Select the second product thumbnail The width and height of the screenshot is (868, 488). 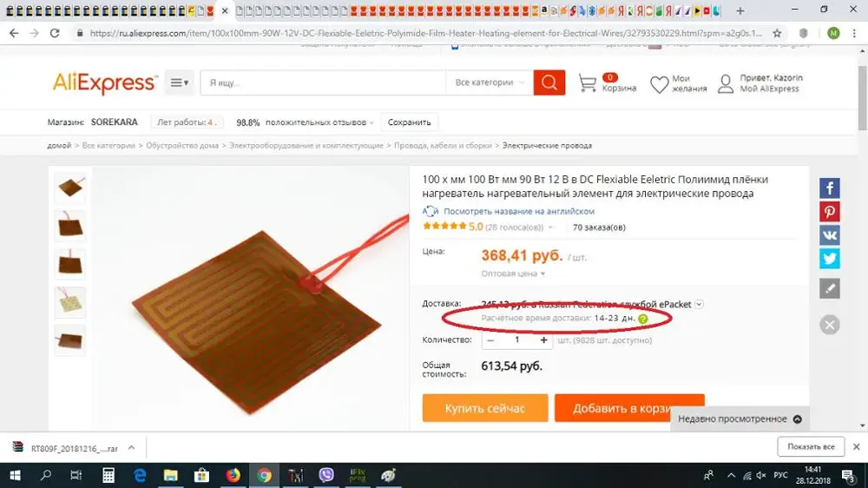(x=70, y=226)
